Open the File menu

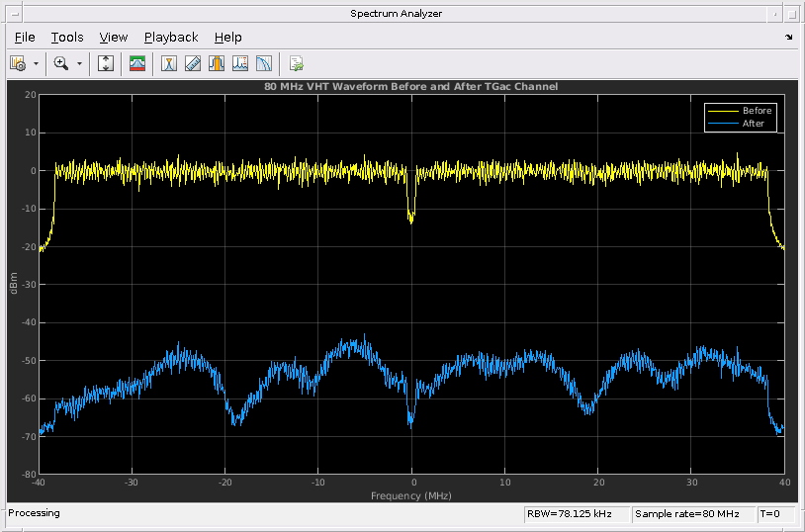pyautogui.click(x=25, y=37)
